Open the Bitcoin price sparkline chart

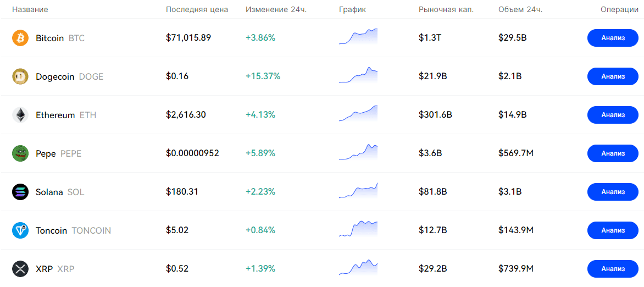[x=358, y=36]
